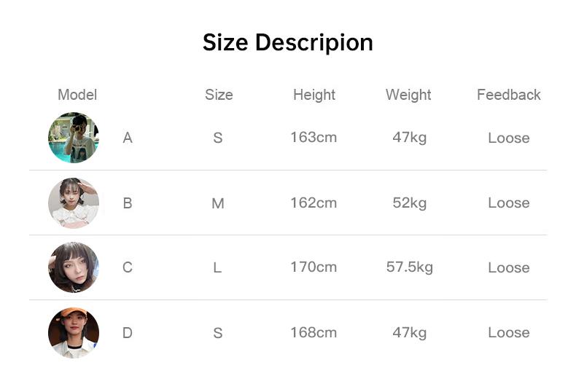Click size L in row C
This screenshot has width=576, height=392.
pyautogui.click(x=217, y=268)
